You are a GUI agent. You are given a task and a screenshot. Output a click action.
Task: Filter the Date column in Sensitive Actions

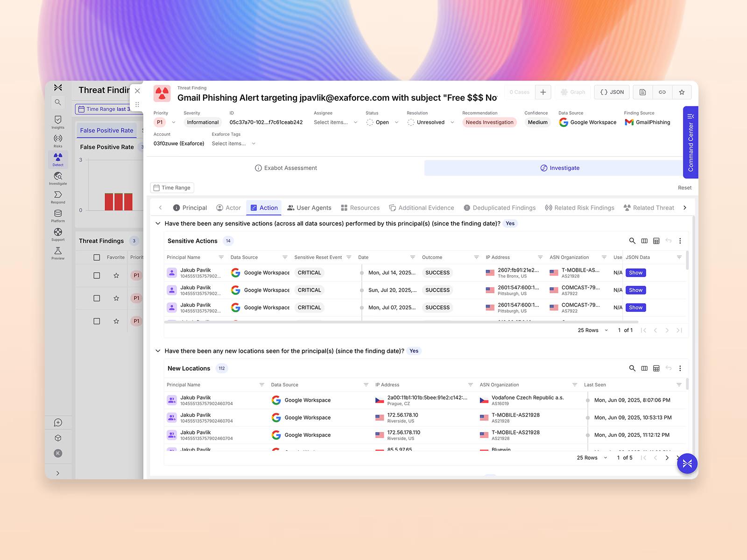tap(413, 257)
